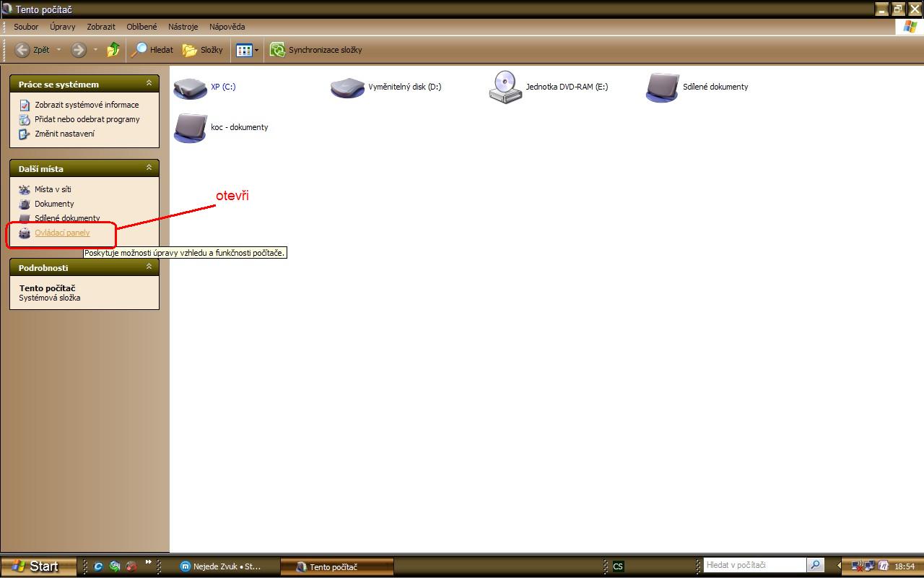Show hidden system tray icons arrow
The image size is (924, 578).
840,566
